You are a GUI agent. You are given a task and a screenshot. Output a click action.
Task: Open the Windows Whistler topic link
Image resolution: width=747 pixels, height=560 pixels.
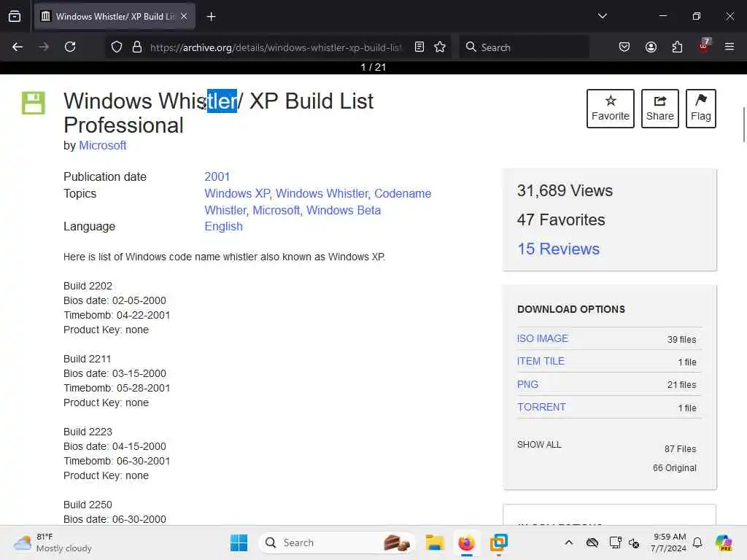pyautogui.click(x=322, y=193)
